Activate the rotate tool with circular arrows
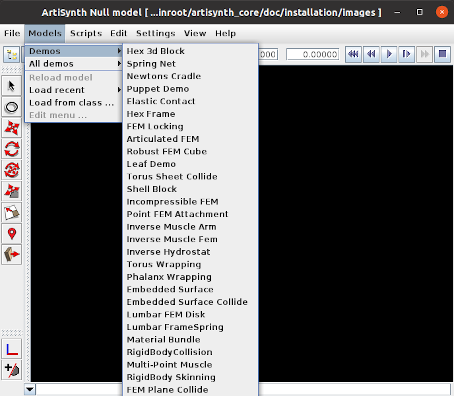This screenshot has height=396, width=454. (x=12, y=149)
